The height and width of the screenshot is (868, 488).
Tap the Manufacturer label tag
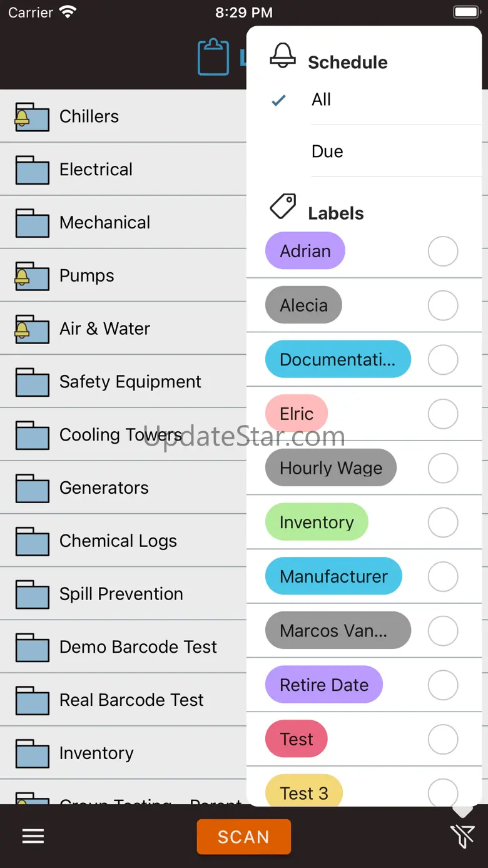coord(333,576)
